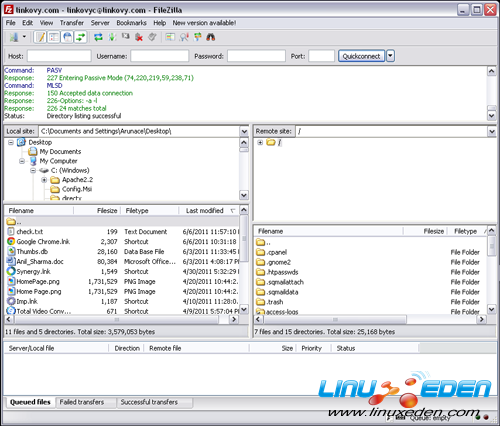Collapse the My Computer tree node
Viewport: 500px width, 426px height.
click(22, 161)
